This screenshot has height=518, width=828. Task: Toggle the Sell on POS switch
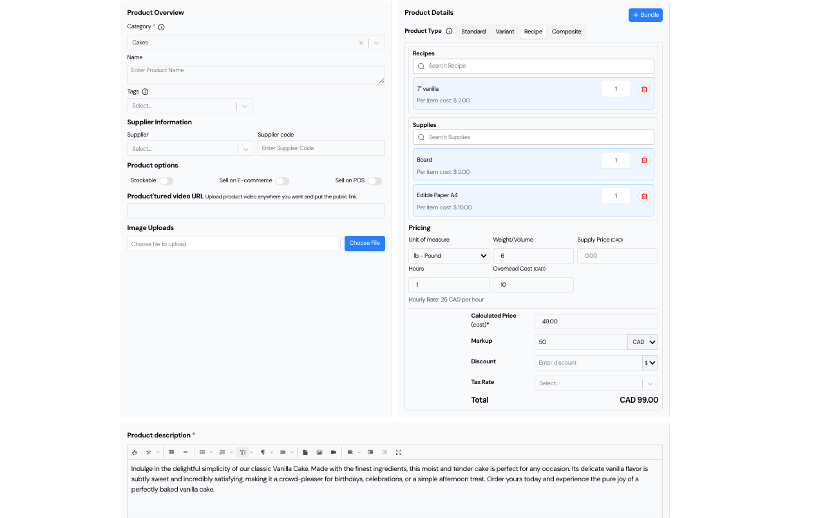374,181
